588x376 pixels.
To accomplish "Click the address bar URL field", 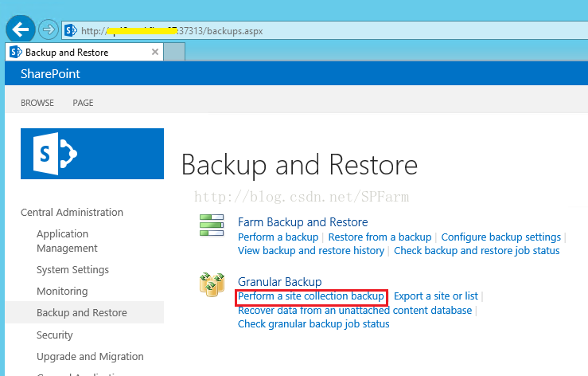I will click(x=325, y=30).
